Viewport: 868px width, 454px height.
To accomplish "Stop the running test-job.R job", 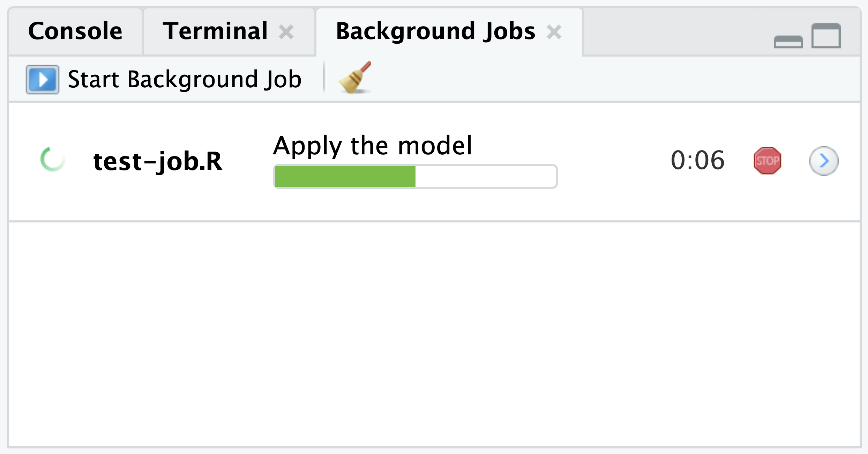I will click(768, 160).
